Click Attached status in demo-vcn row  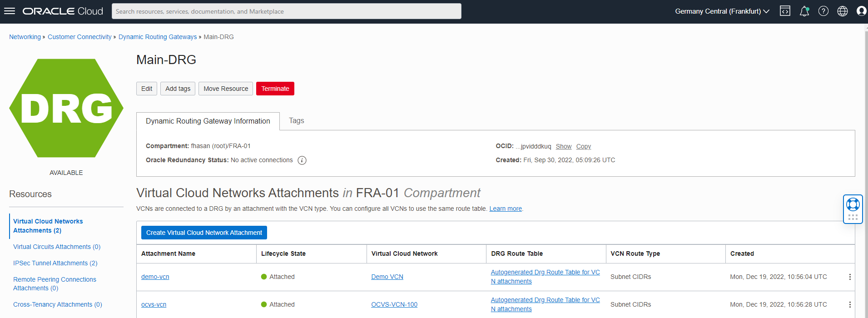pyautogui.click(x=278, y=277)
